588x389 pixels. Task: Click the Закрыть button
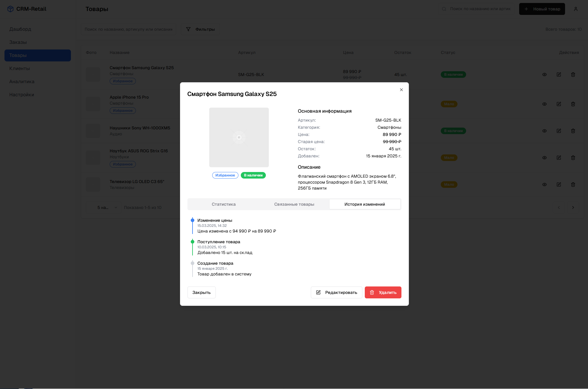[x=201, y=292]
